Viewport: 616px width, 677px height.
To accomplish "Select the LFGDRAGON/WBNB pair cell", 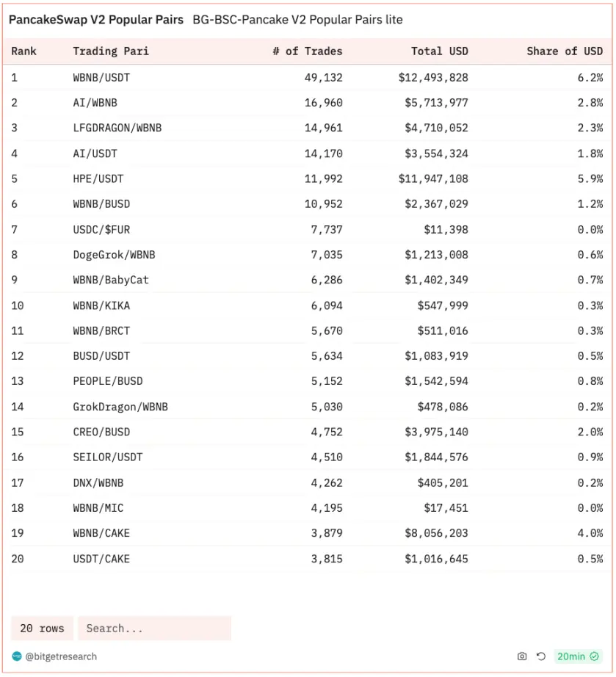I will click(117, 128).
